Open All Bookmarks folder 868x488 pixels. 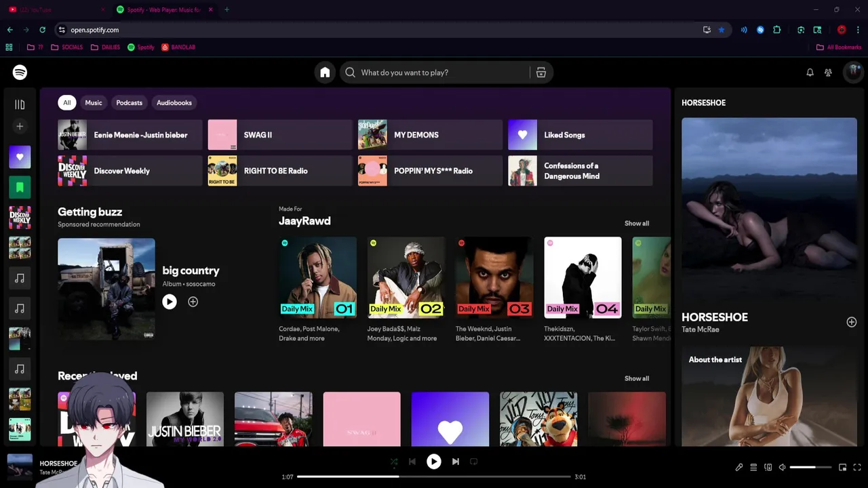[x=839, y=47]
